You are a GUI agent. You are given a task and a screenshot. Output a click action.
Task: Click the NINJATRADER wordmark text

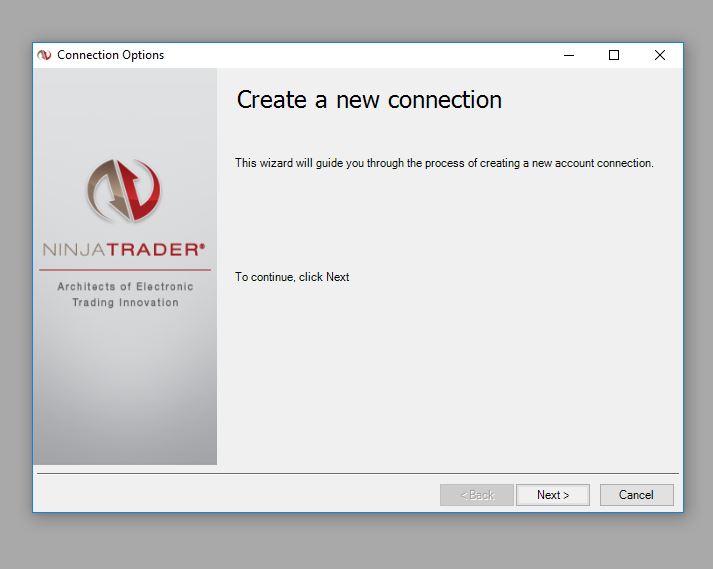point(124,249)
